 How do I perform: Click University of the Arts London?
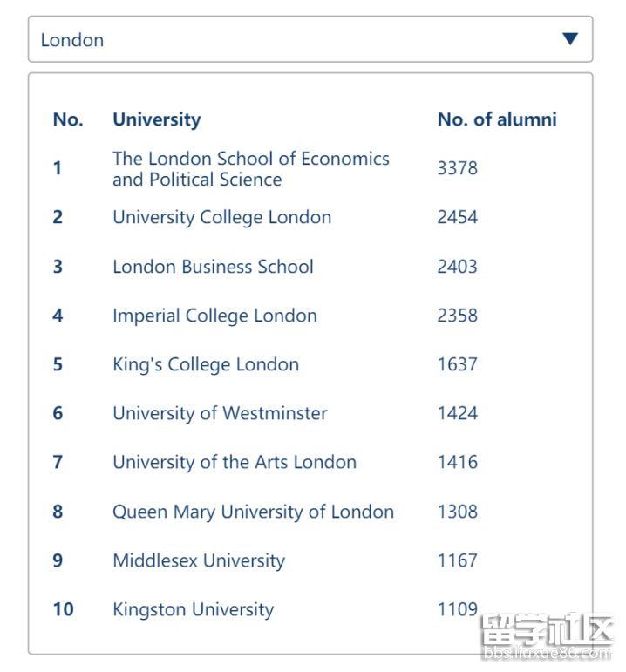[x=235, y=462]
